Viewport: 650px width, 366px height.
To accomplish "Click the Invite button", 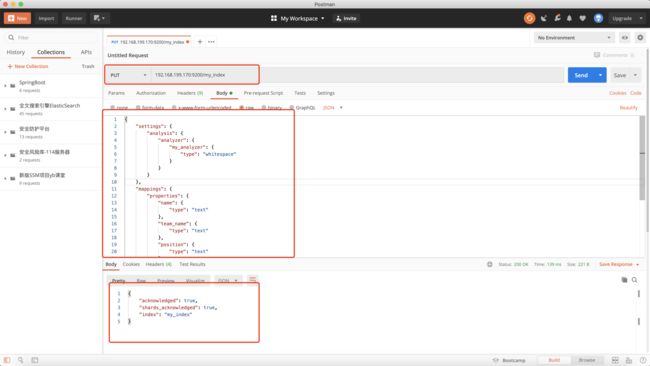I will tap(346, 18).
